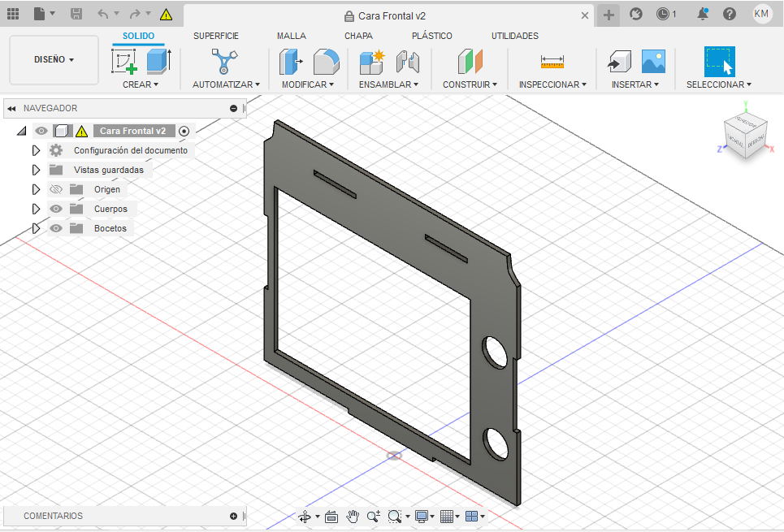Expand the Cuerpos folder
Viewport: 784px width, 532px height.
(36, 209)
